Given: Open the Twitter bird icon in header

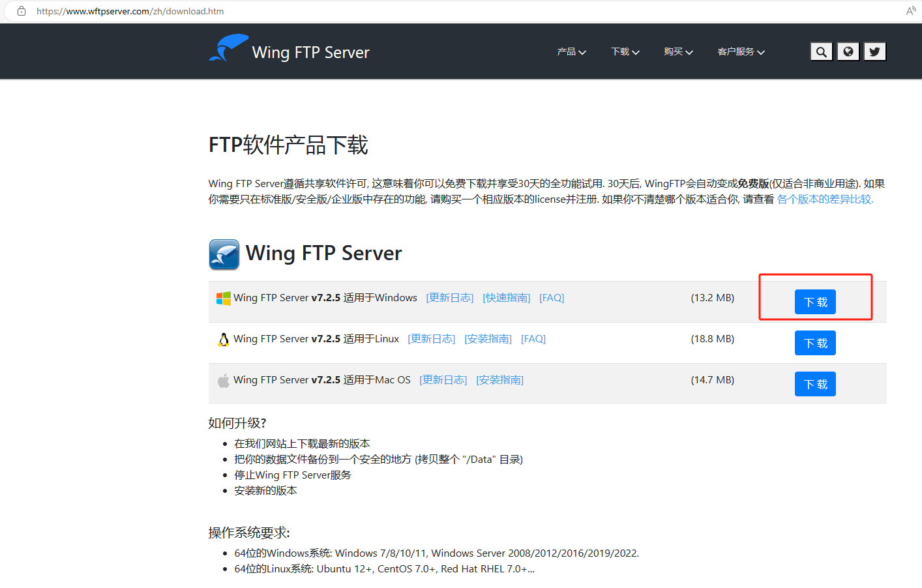Looking at the screenshot, I should [875, 51].
